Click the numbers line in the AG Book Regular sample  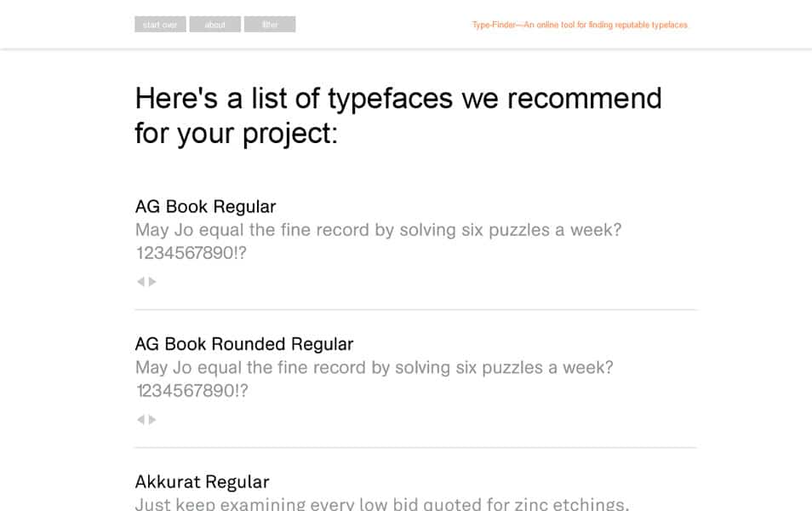pyautogui.click(x=191, y=252)
